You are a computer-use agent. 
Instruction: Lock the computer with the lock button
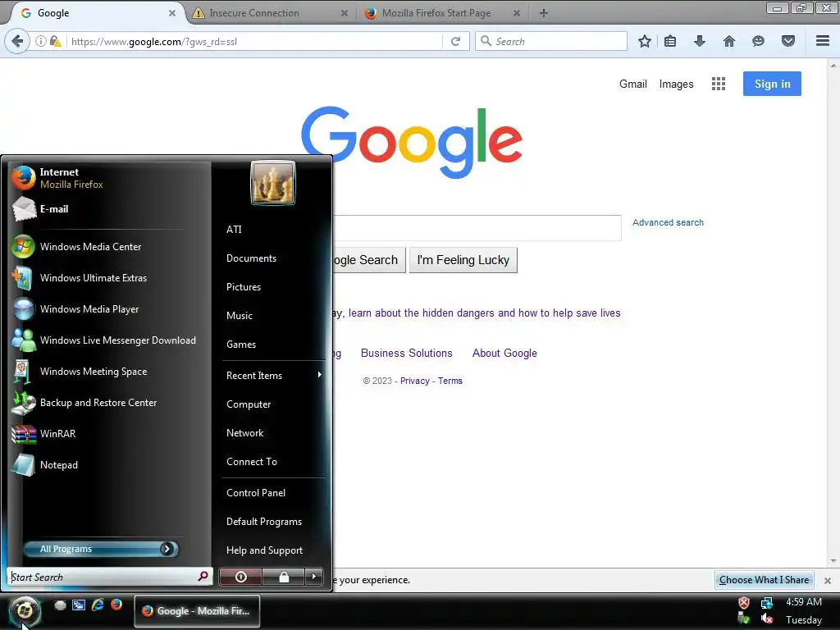283,577
